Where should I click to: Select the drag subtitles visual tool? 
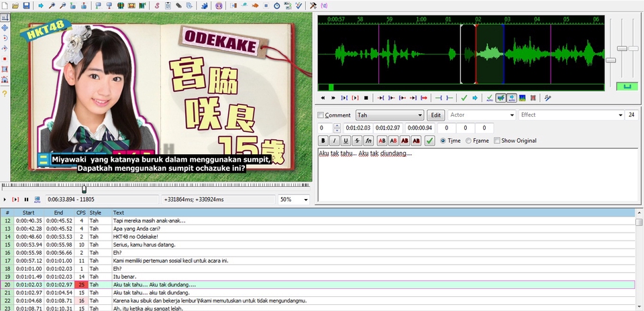tap(5, 28)
